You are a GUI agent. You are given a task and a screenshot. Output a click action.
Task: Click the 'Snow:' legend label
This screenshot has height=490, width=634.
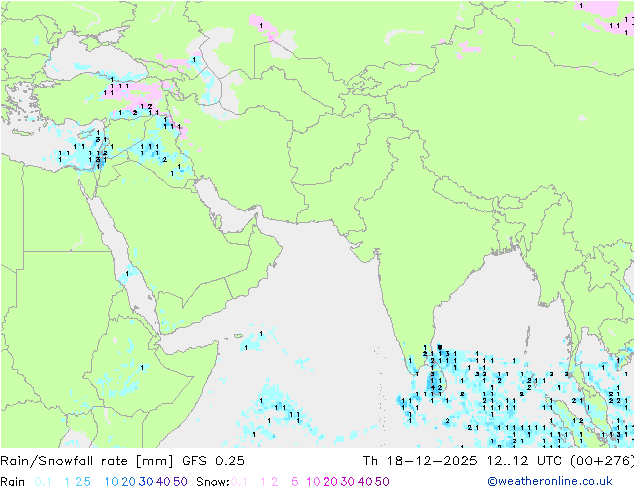point(213,482)
